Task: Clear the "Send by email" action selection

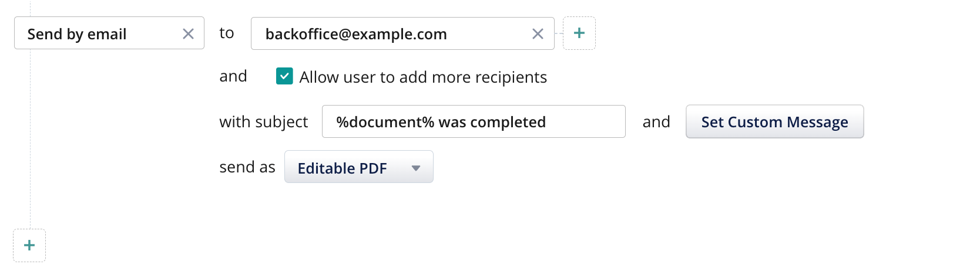Action: 188,34
